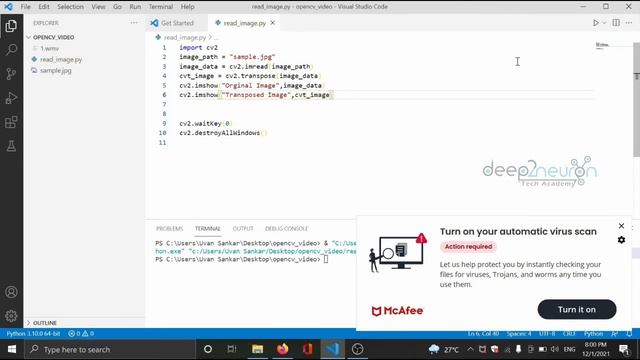Screen dimensions: 640x360
Task: Open McAfee popup settings gear
Action: pos(621,240)
